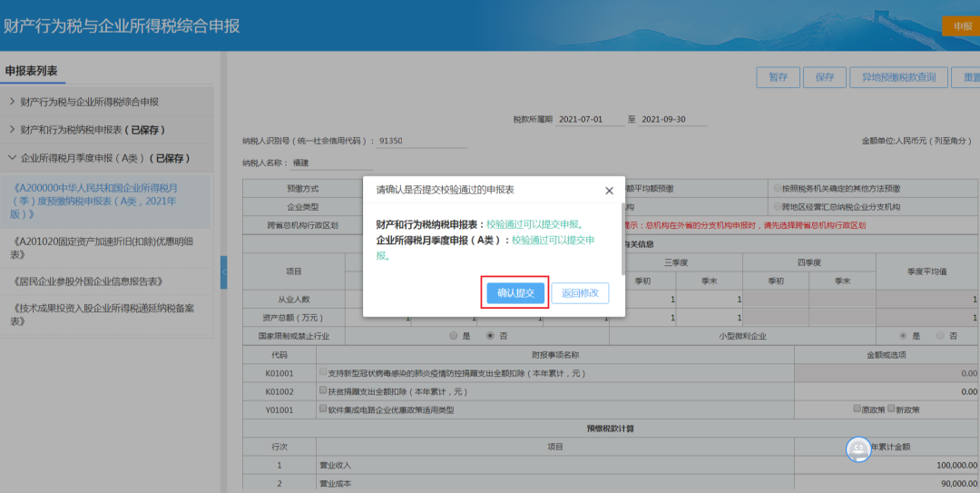Click the 暂存 button
Viewport: 980px width, 493px height.
(778, 77)
